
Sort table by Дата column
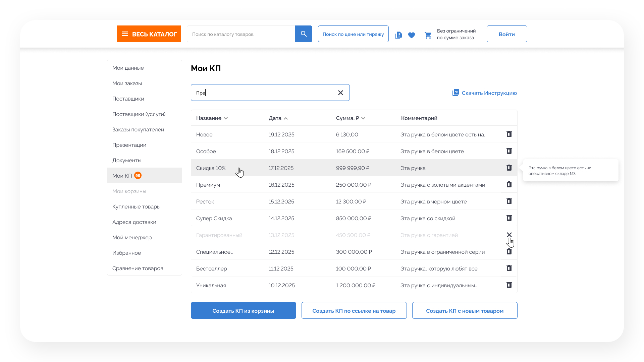point(278,118)
